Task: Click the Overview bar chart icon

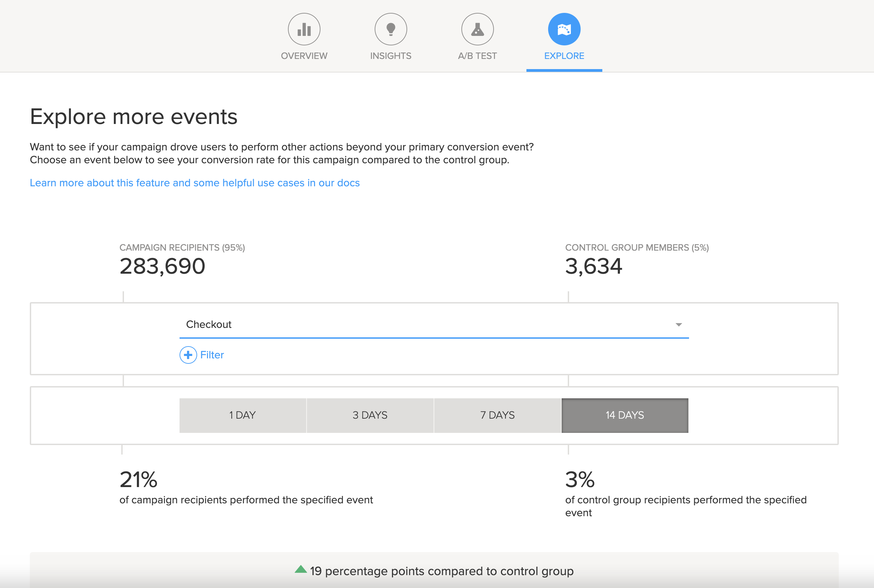Action: coord(304,29)
